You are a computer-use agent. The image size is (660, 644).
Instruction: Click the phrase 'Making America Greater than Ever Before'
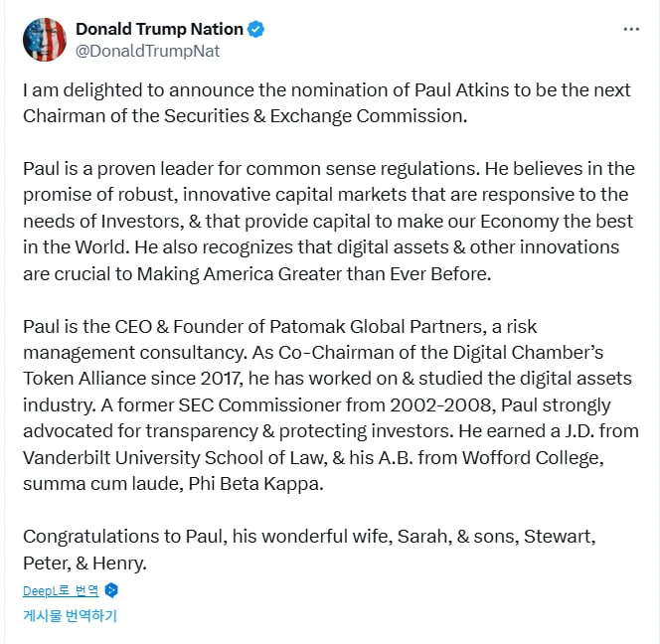click(313, 274)
